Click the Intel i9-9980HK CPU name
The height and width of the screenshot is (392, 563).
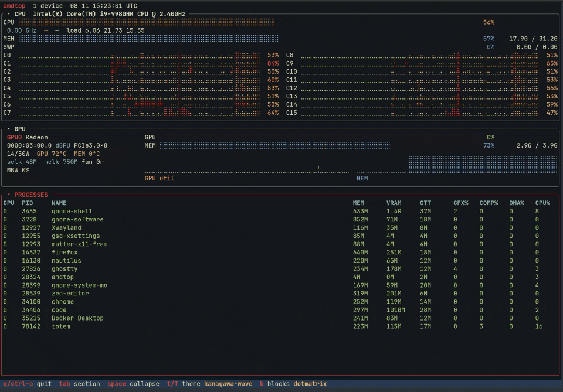tap(109, 14)
